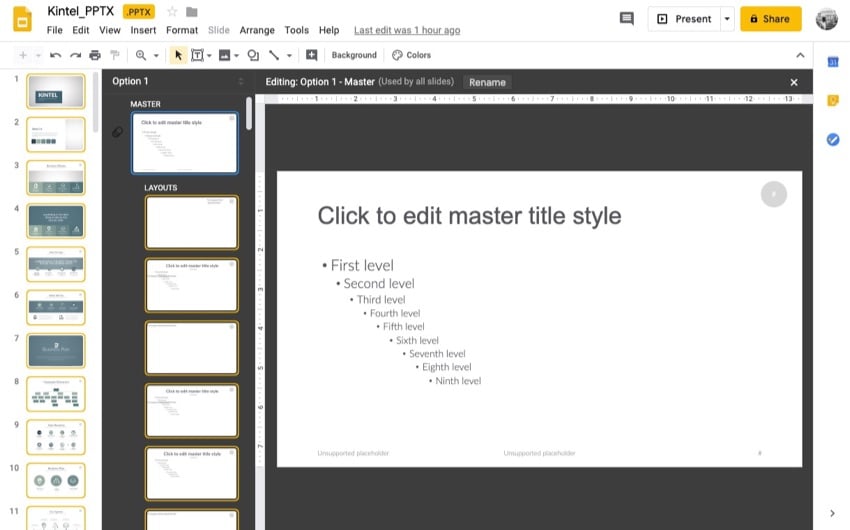Select the Text box tool
Screen dimensions: 850x530
click(197, 55)
